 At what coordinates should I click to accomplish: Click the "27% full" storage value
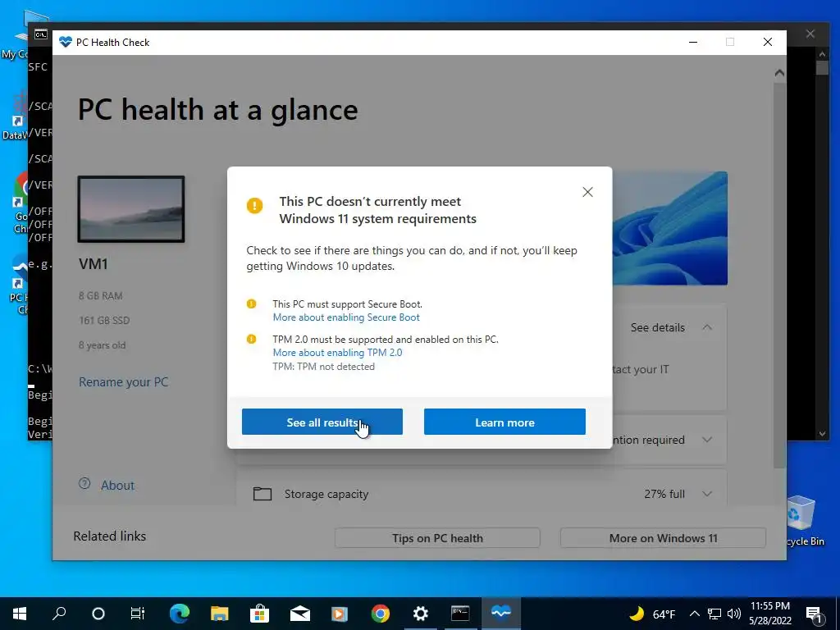pyautogui.click(x=664, y=494)
